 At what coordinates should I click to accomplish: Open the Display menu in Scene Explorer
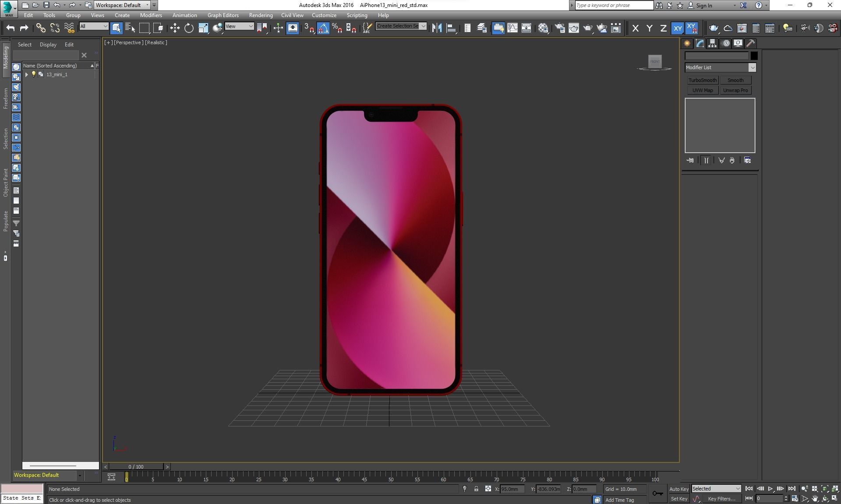point(48,45)
